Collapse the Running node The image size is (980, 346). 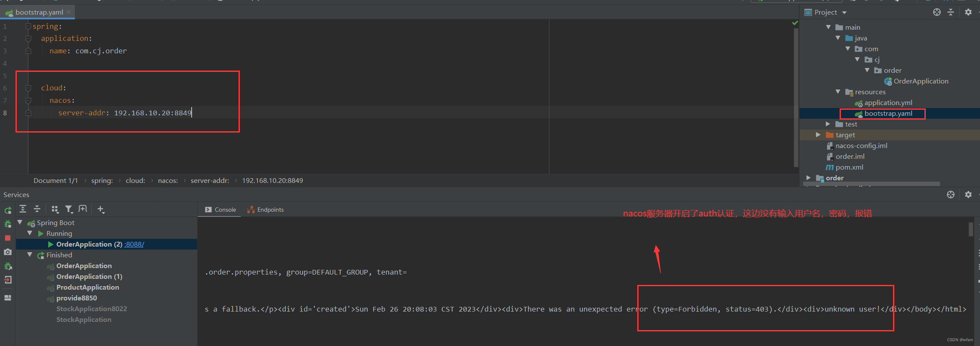[x=30, y=233]
